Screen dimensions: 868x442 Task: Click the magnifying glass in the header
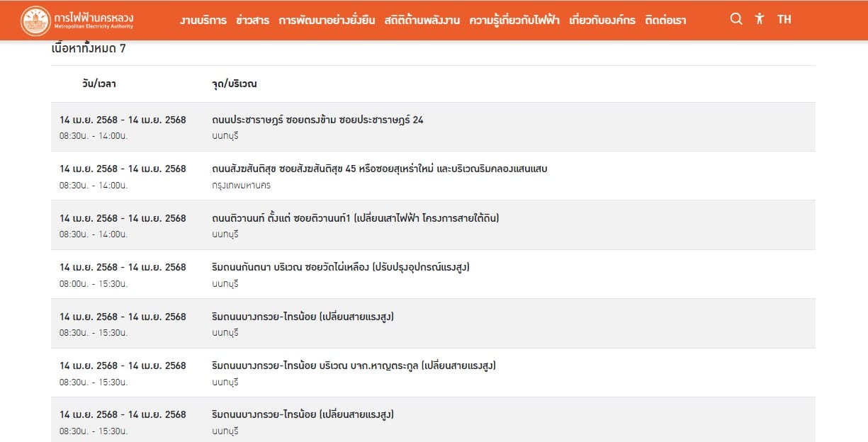pos(736,19)
